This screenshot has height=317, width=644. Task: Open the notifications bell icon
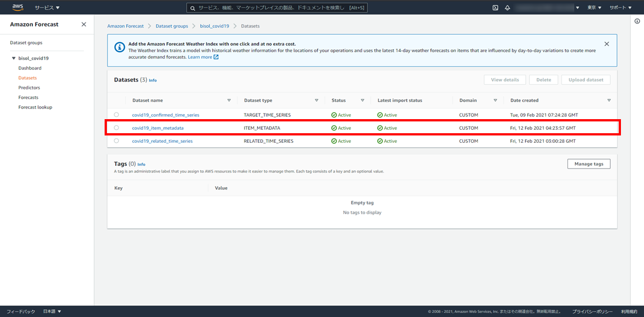click(507, 8)
